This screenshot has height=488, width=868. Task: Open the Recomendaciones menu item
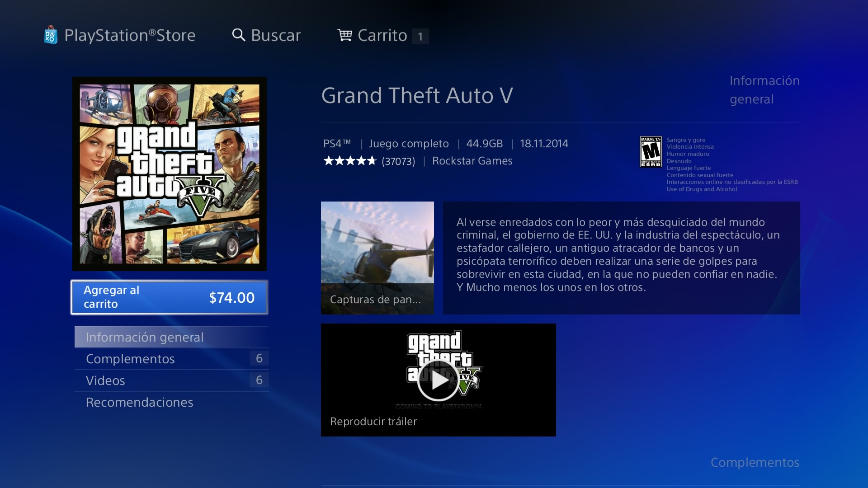[x=172, y=402]
